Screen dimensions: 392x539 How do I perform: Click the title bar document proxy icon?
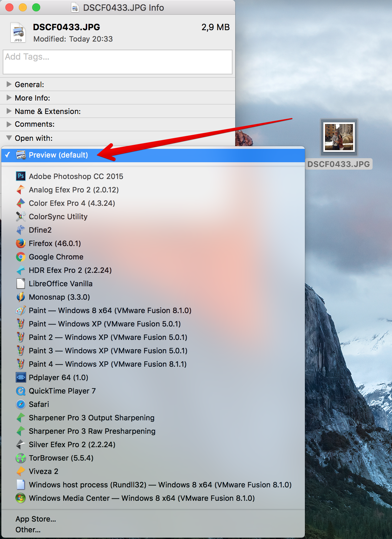tap(75, 7)
